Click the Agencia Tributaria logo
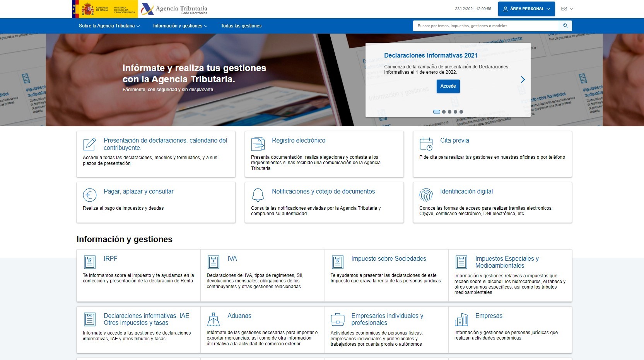 (174, 9)
